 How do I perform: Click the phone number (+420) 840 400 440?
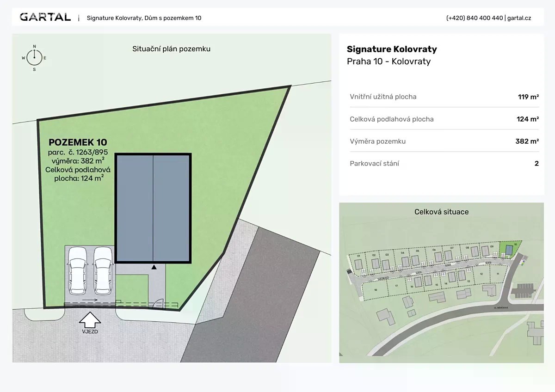click(x=474, y=18)
